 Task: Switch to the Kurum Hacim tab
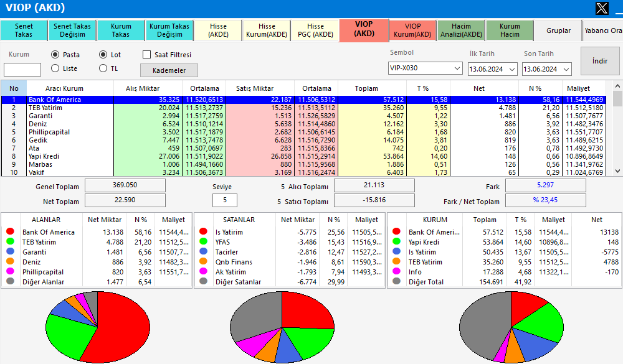pyautogui.click(x=510, y=30)
